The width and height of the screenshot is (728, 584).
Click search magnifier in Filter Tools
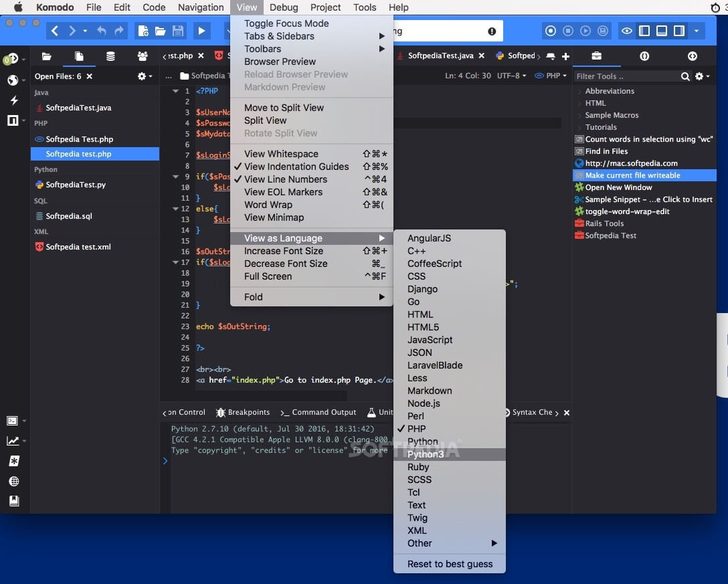pos(685,76)
